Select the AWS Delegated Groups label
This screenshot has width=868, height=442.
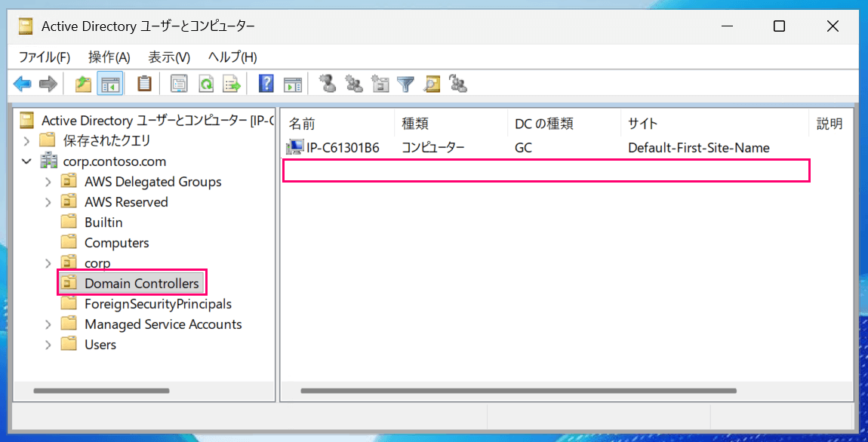[x=152, y=182]
